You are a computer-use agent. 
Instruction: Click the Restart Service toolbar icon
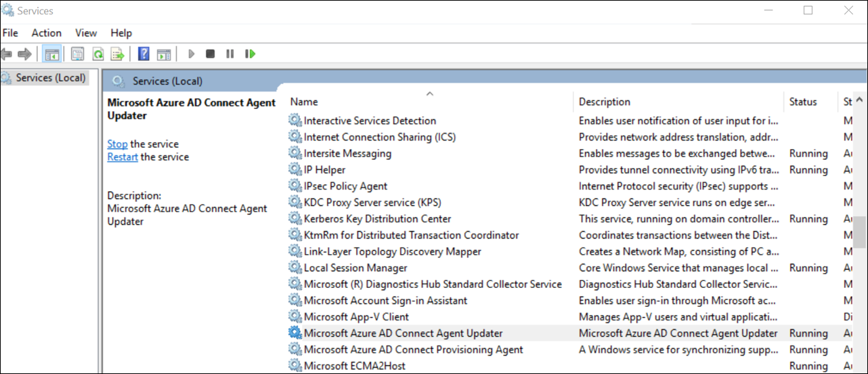coord(251,54)
